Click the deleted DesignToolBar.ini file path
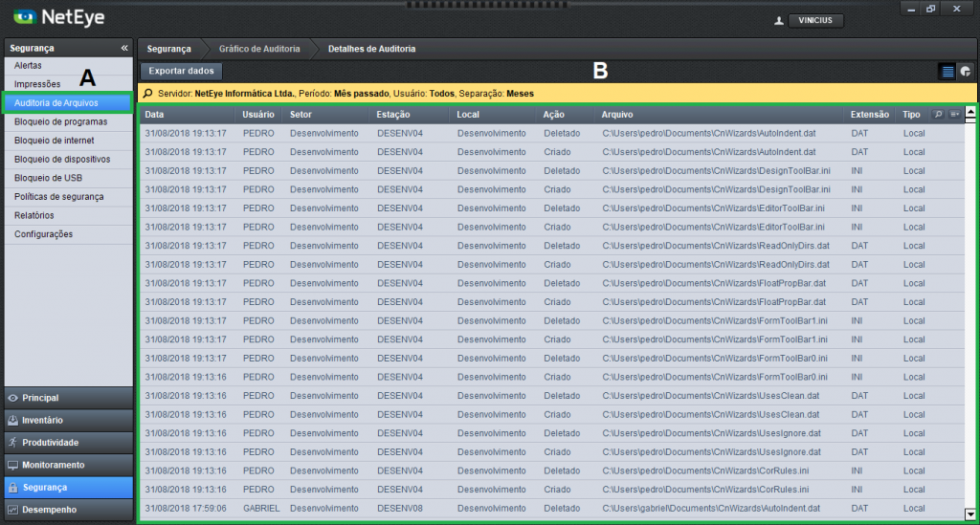Image resolution: width=980 pixels, height=525 pixels. [x=716, y=170]
